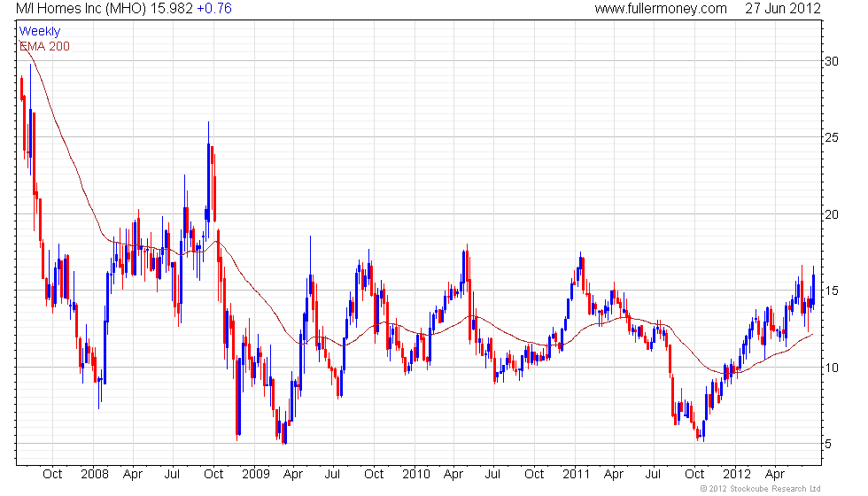Click the Stockcube Research Ltd copyright text
This screenshot has width=868, height=496.
click(761, 488)
